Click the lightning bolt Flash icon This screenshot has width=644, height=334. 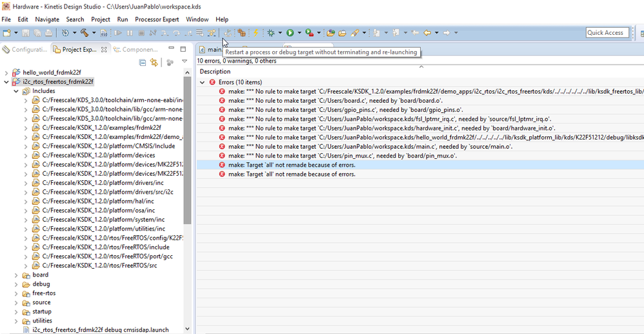pos(256,32)
